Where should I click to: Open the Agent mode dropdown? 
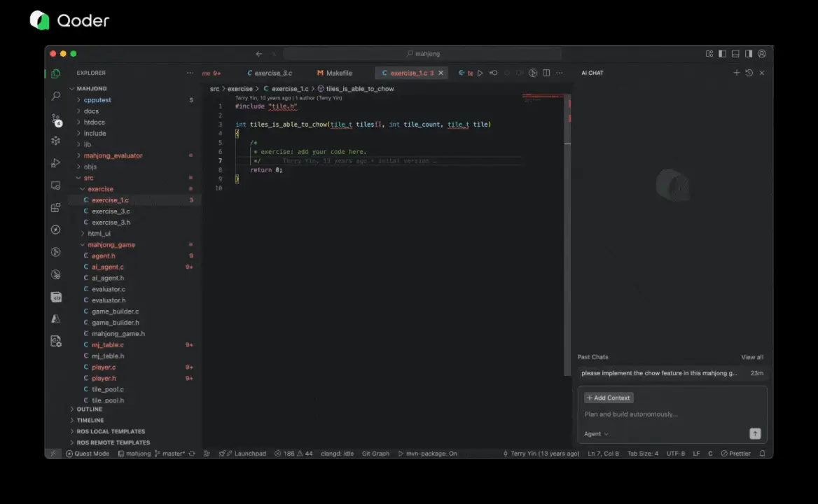click(x=596, y=433)
